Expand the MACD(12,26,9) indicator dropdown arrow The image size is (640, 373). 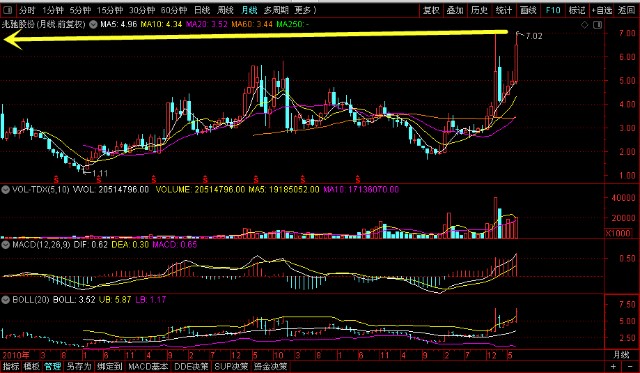[x=6, y=244]
